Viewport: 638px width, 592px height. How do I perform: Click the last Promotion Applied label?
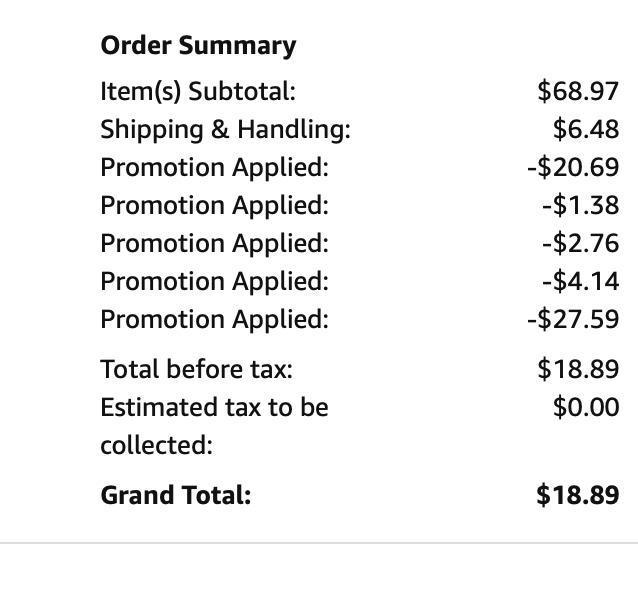(214, 319)
